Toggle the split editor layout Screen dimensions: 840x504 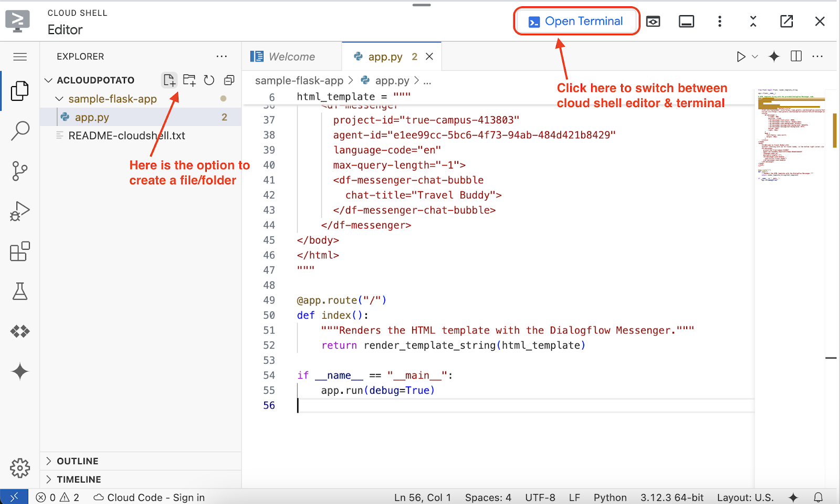[x=796, y=56]
